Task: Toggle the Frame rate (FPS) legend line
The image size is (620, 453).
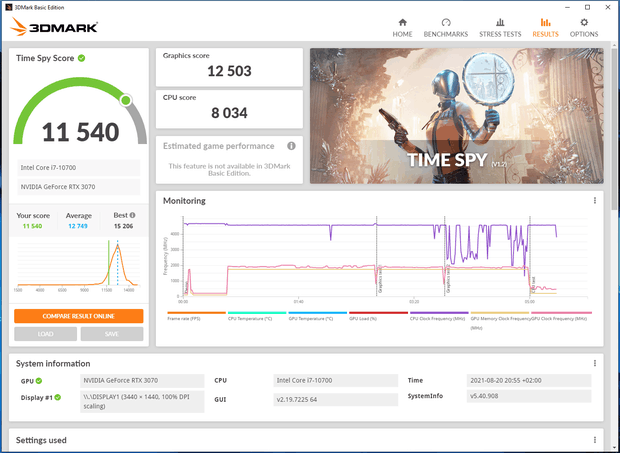Action: pos(196,316)
